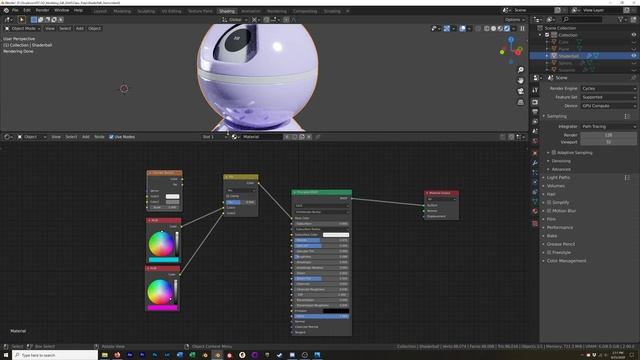Open viewport View menu
The width and height of the screenshot is (640, 360).
pos(50,29)
